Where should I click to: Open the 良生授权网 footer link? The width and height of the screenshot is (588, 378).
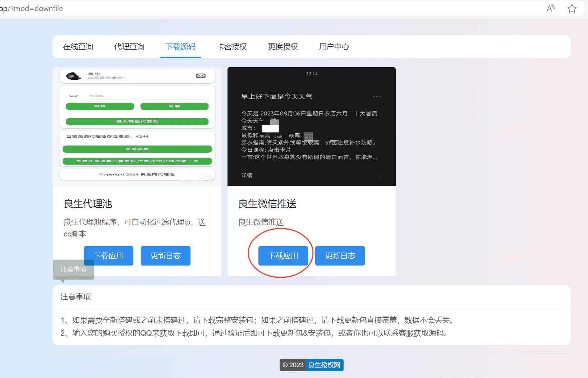click(324, 365)
